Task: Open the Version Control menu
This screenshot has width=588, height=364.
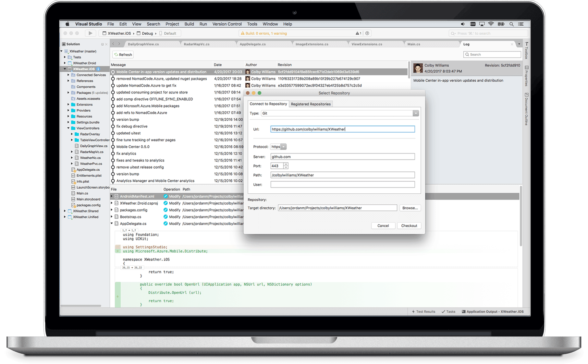Action: click(227, 24)
